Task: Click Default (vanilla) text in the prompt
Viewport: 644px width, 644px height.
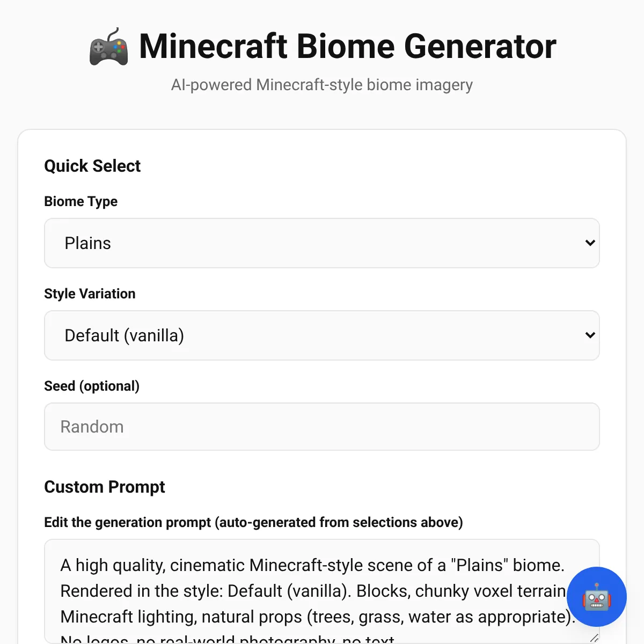Action: coord(289,591)
